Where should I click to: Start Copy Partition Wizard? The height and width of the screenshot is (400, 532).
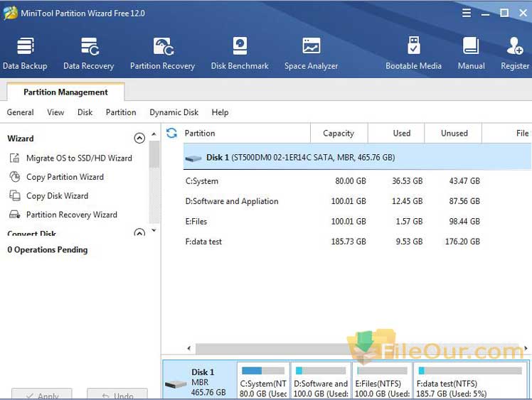click(x=65, y=177)
